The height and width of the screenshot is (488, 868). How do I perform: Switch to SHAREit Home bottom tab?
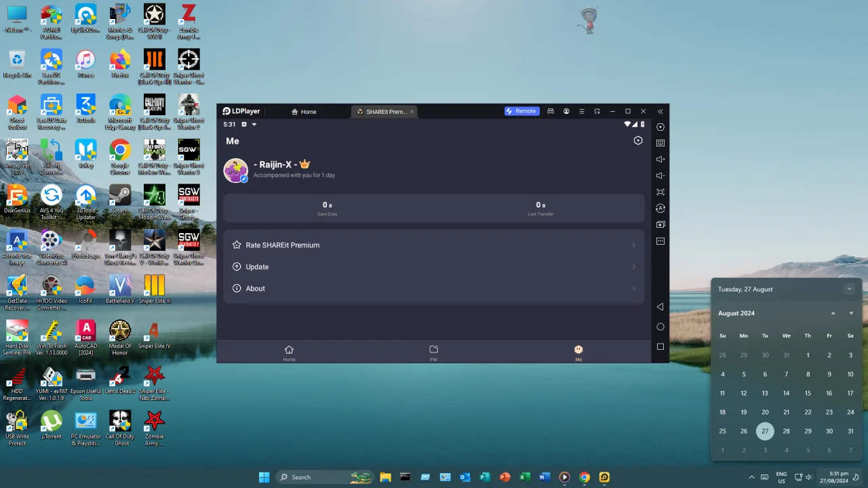click(289, 352)
